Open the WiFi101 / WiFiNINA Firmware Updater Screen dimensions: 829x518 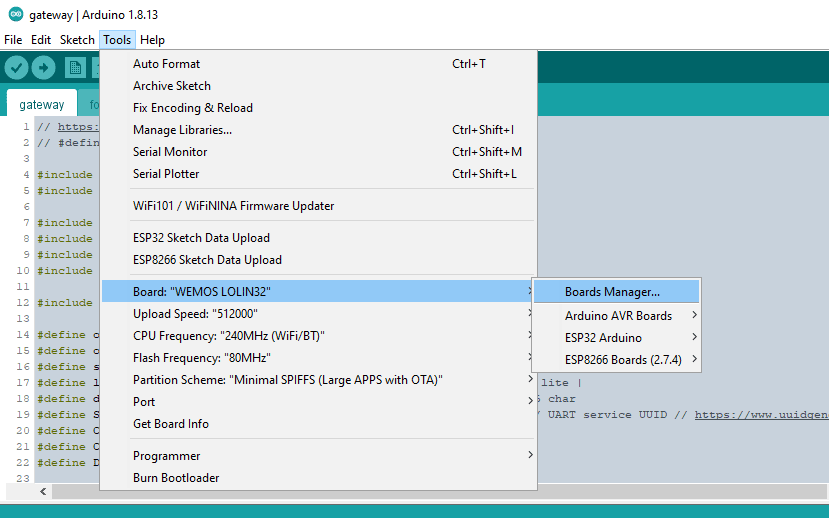pos(319,206)
